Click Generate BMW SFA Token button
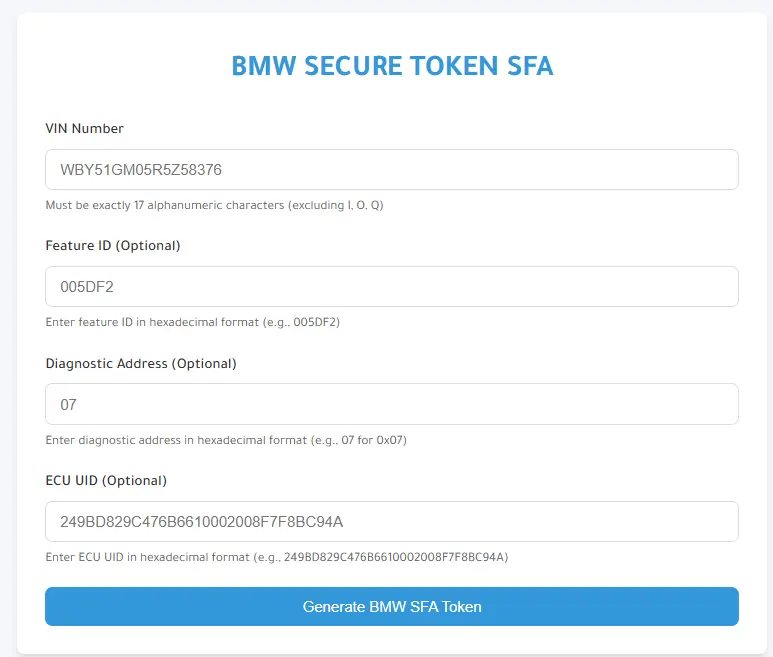The image size is (773, 657). pyautogui.click(x=392, y=606)
